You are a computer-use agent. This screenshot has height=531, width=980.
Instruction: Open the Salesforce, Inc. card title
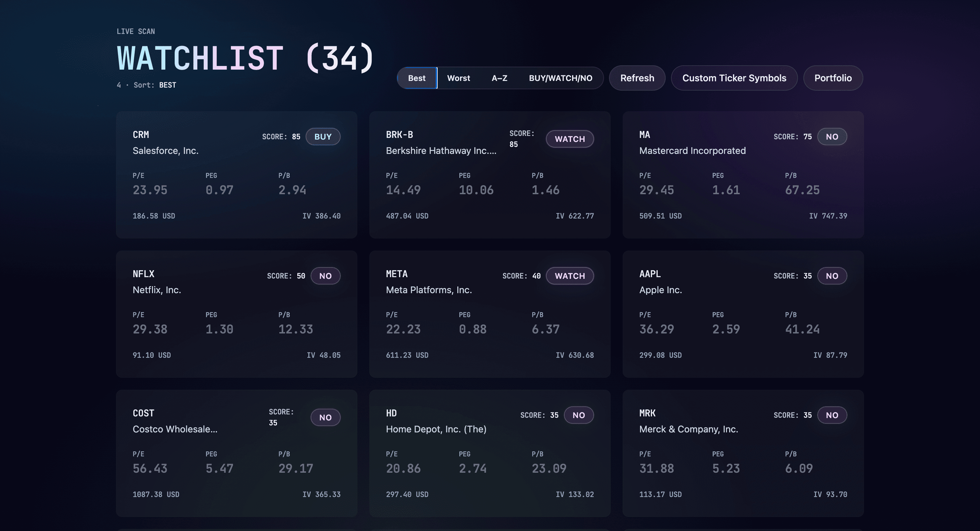[x=165, y=151]
